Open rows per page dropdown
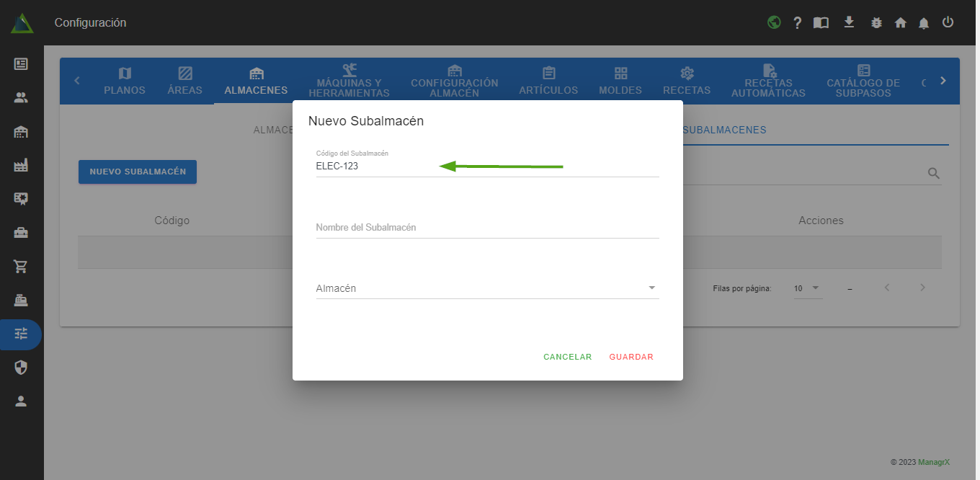The image size is (980, 480). 806,288
